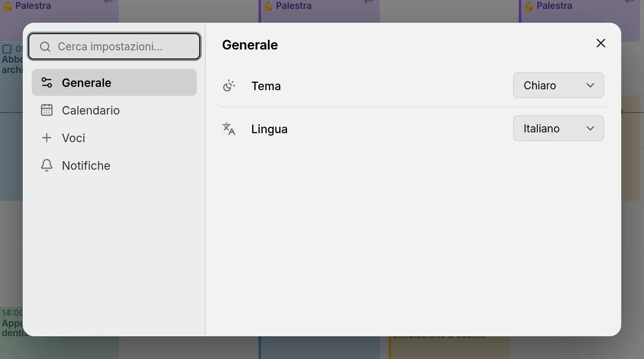Image resolution: width=644 pixels, height=359 pixels.
Task: Go to the Notifiche settings section
Action: pos(114,165)
